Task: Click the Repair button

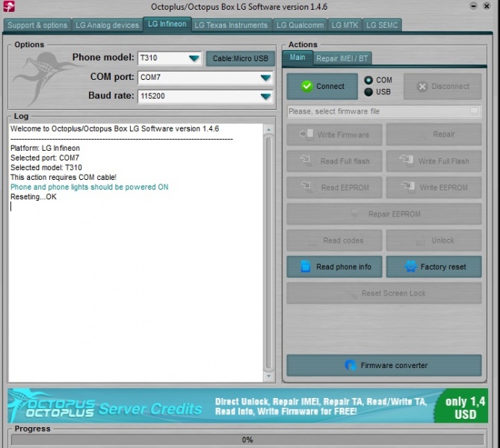Action: 433,134
